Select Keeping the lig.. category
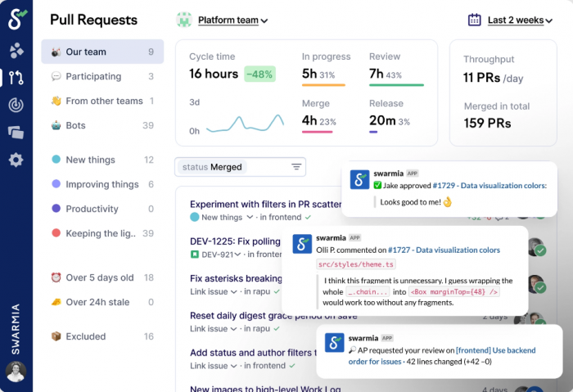573x392 pixels. 102,233
